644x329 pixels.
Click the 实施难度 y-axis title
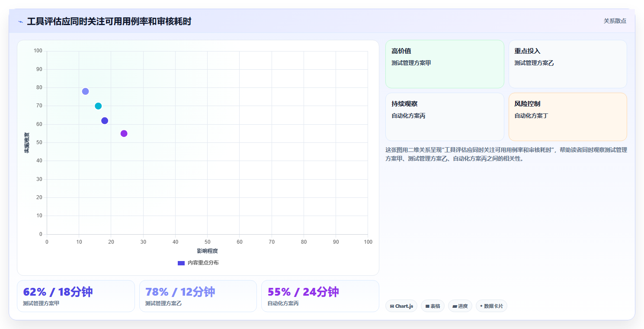tap(27, 143)
